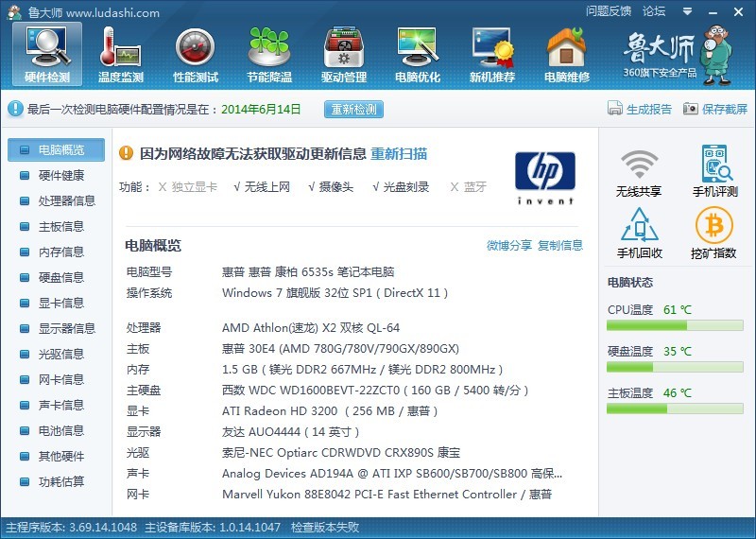756x539 pixels.
Task: Click processor value AMD Athlon X2 QL-64
Action: pyautogui.click(x=311, y=327)
